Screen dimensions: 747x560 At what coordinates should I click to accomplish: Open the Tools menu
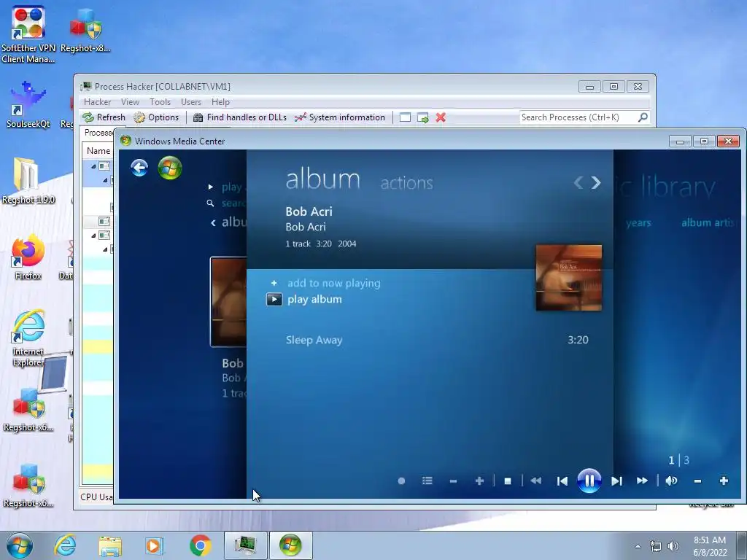pyautogui.click(x=160, y=102)
